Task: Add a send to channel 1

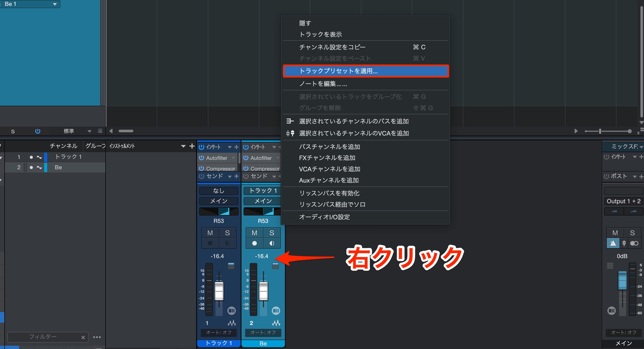Action: [236, 176]
